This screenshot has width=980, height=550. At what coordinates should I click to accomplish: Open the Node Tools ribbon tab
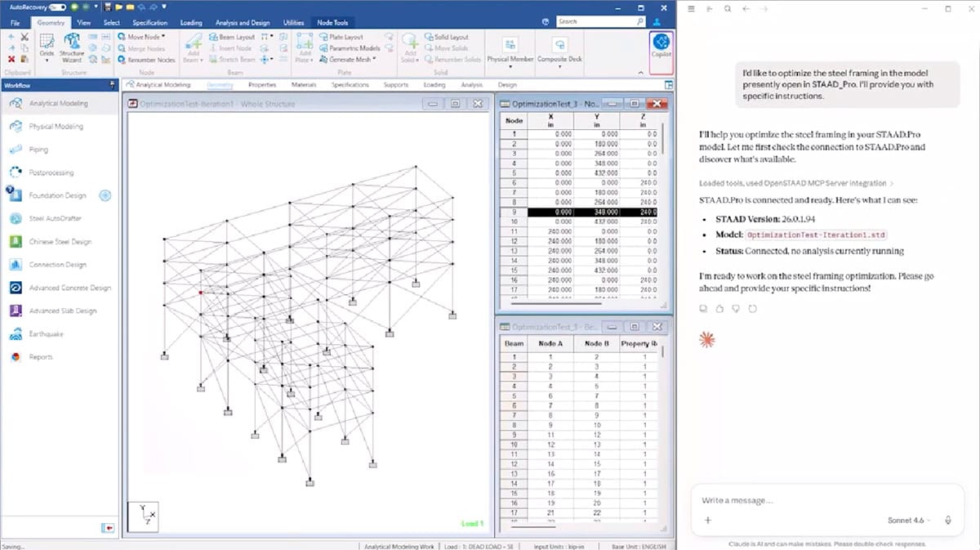coord(332,23)
